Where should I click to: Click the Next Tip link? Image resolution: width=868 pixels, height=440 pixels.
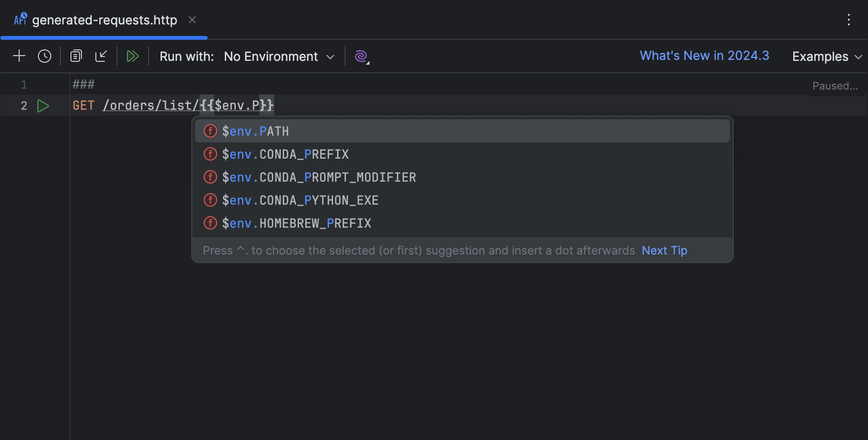click(664, 251)
